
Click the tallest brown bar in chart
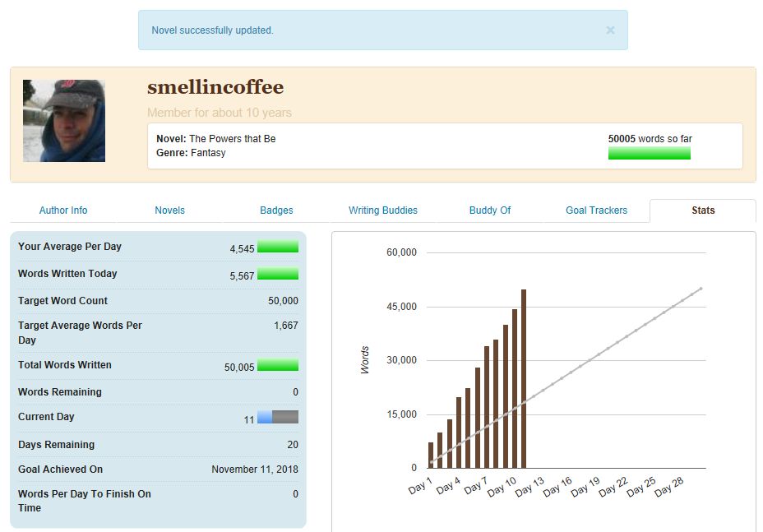[524, 378]
